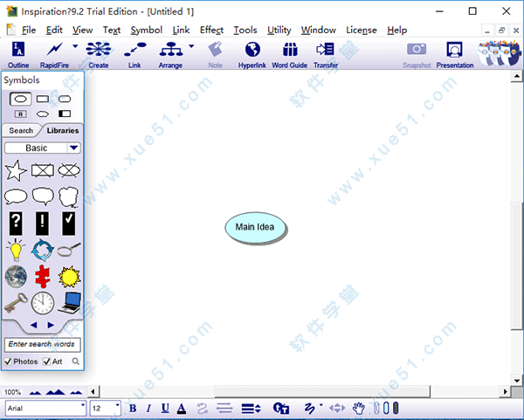Start Presentation mode from toolbar
Viewport: 524px width, 420px height.
click(454, 52)
